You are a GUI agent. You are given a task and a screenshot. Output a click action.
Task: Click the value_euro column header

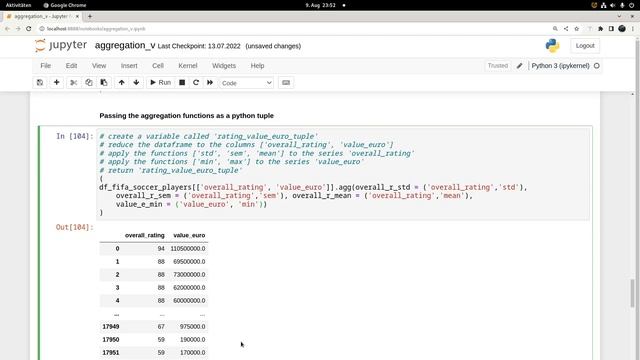click(189, 235)
